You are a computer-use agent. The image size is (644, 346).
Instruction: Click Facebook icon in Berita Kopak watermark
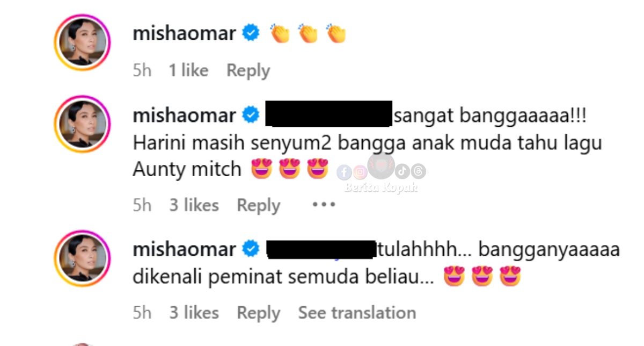click(x=345, y=172)
